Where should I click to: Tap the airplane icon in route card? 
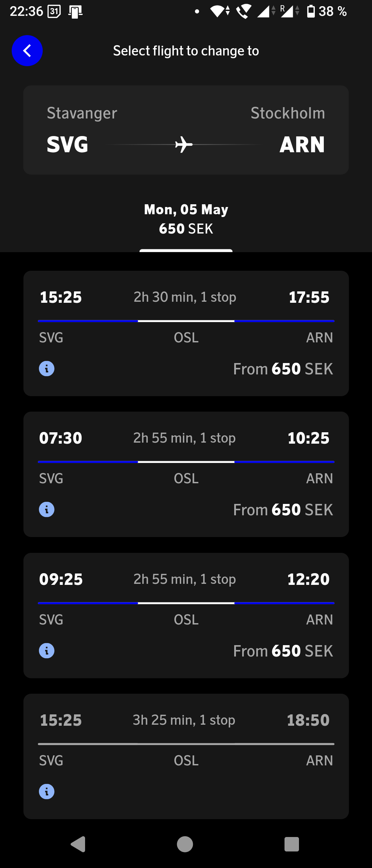184,144
